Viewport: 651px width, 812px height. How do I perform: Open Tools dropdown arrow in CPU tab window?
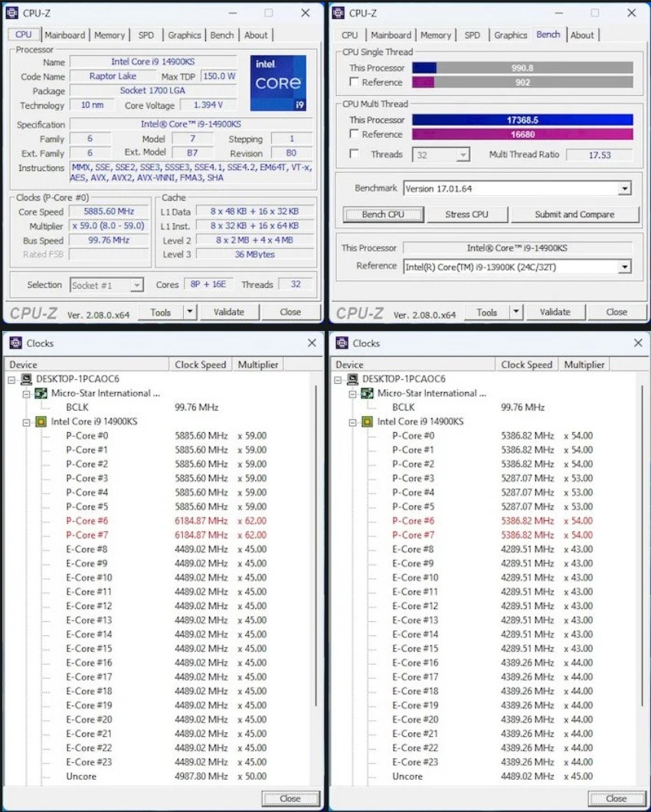pos(189,312)
